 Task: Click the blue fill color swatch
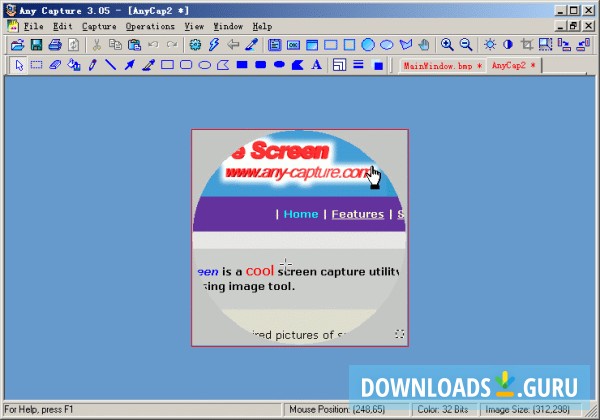point(378,66)
